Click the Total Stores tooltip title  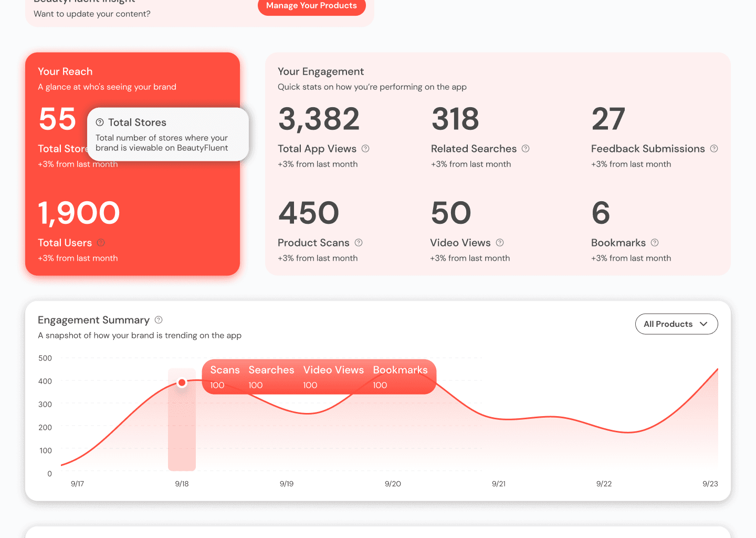137,122
